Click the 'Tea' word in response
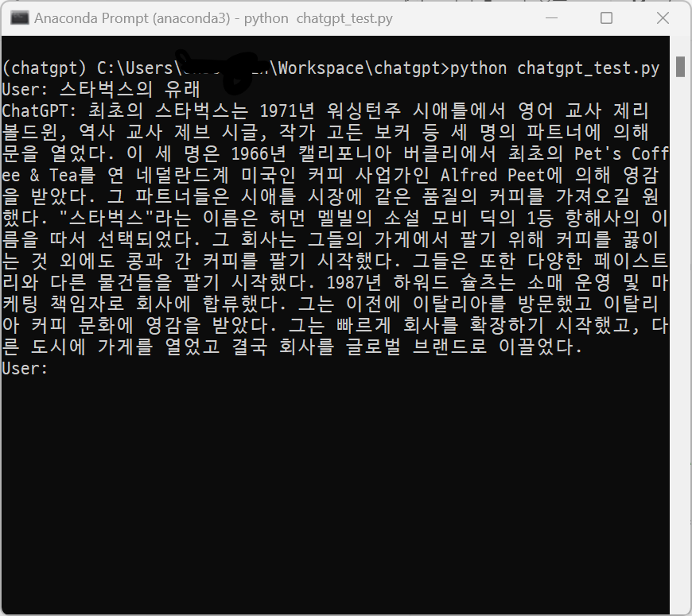 (64, 175)
